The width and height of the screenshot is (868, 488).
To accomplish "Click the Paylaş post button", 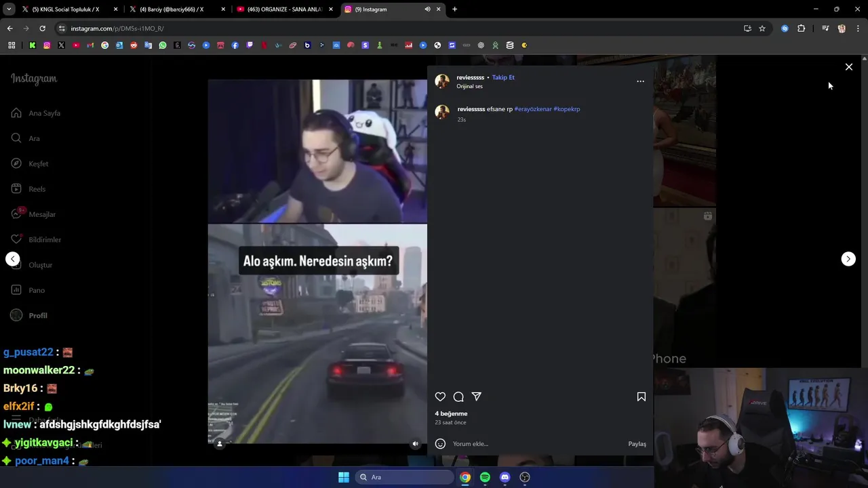I will (637, 444).
